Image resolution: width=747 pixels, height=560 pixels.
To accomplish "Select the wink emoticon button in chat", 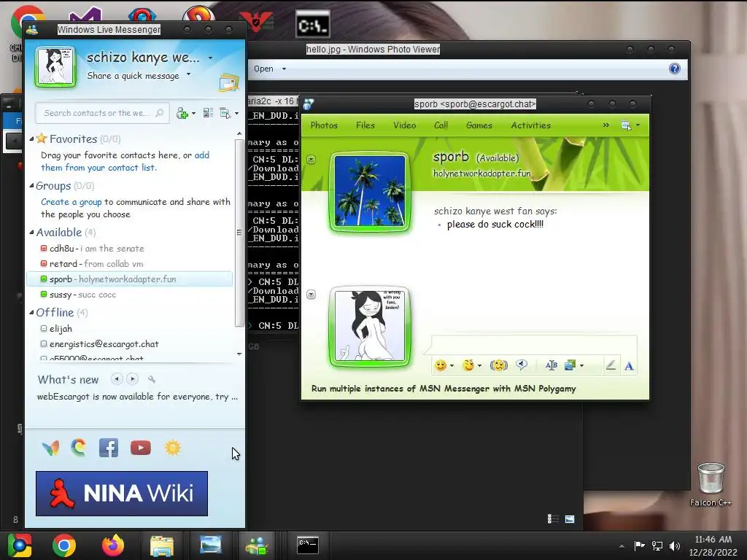I will click(469, 365).
